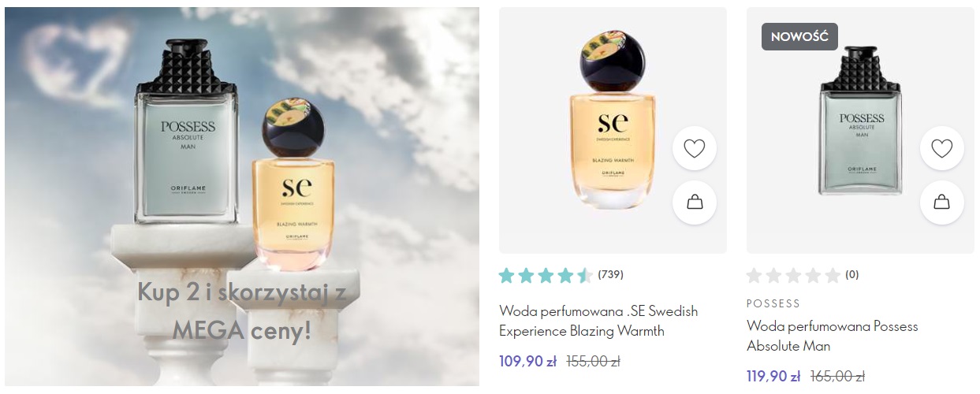The height and width of the screenshot is (394, 980).
Task: Favorite the Possess Absolute Man perfume
Action: coord(941,148)
